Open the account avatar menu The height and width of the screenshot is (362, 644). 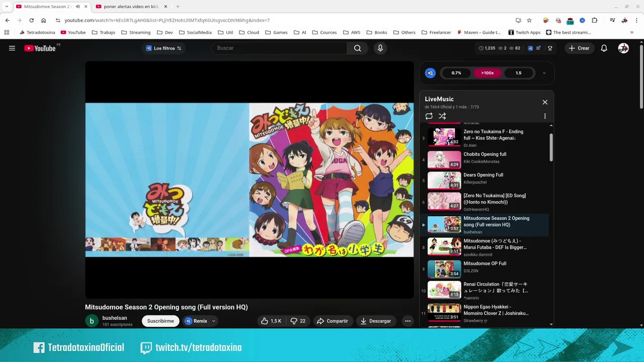tap(623, 48)
